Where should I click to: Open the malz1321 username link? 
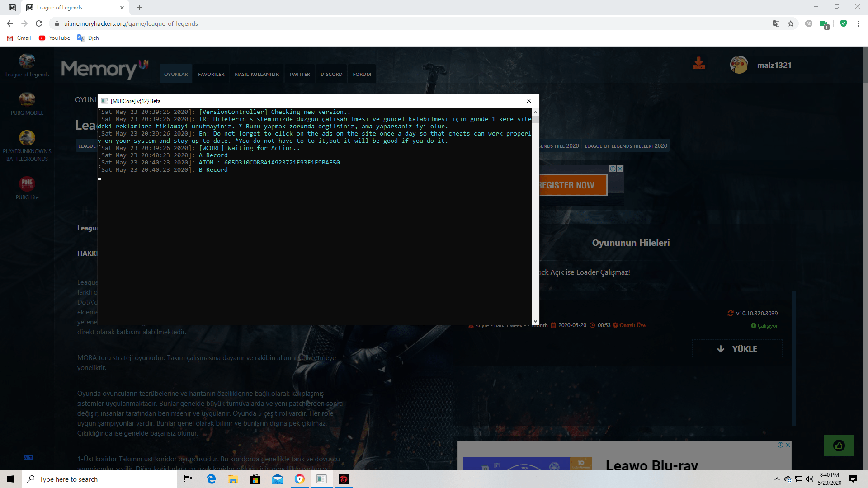[x=774, y=65]
